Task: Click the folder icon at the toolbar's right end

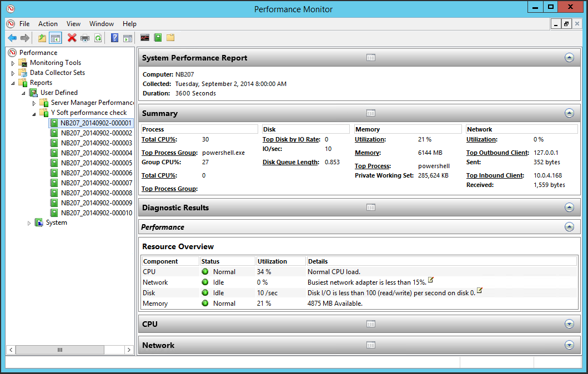Action: pos(172,38)
